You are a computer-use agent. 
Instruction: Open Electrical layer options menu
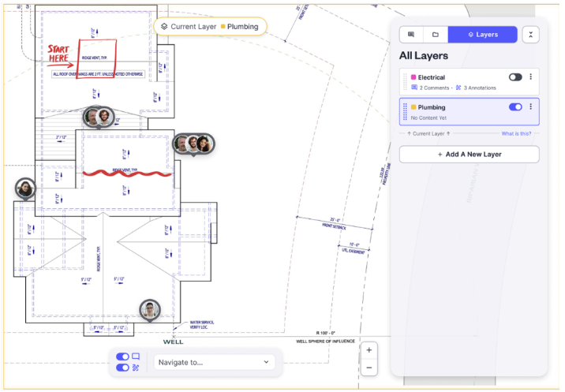[531, 77]
